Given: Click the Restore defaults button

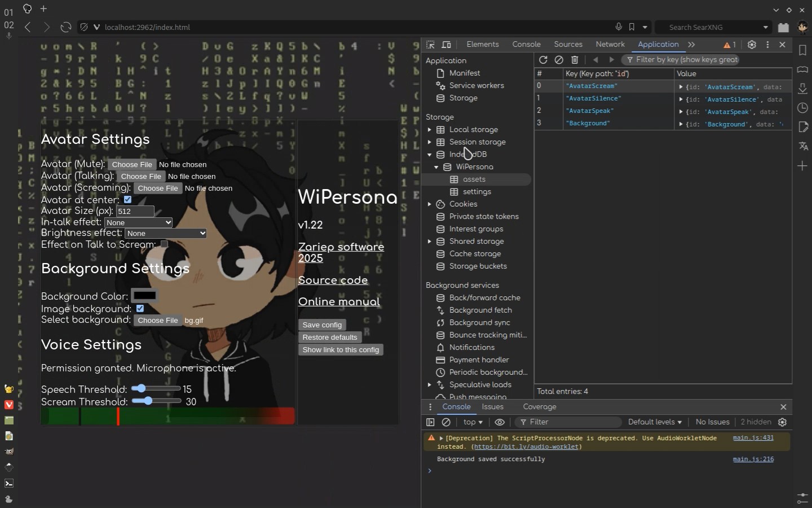Looking at the screenshot, I should point(330,338).
